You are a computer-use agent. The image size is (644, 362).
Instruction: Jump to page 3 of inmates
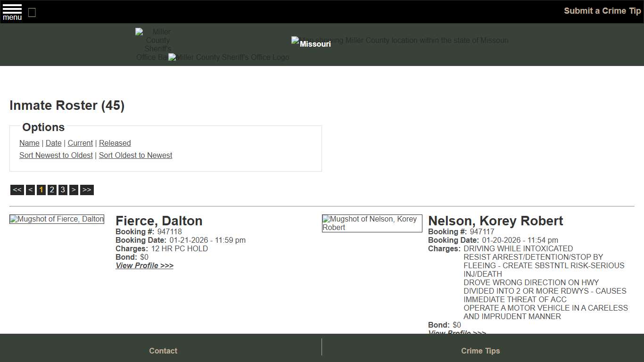point(63,189)
